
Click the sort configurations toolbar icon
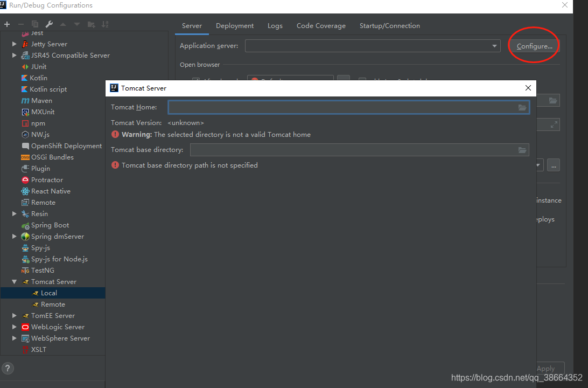(105, 24)
